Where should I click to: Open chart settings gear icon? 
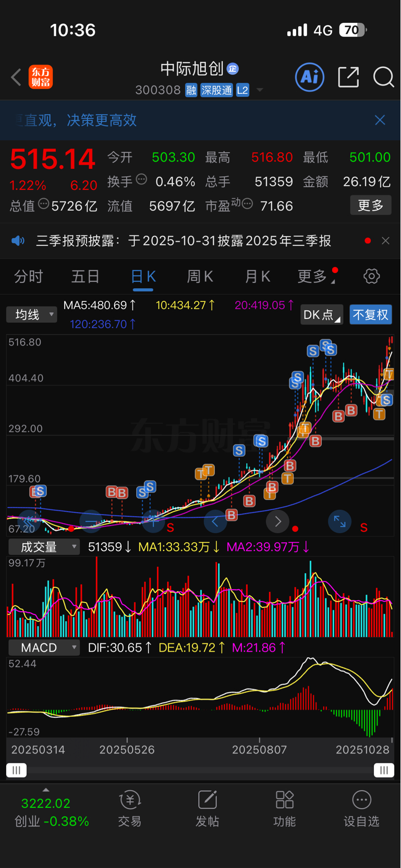coord(371,276)
